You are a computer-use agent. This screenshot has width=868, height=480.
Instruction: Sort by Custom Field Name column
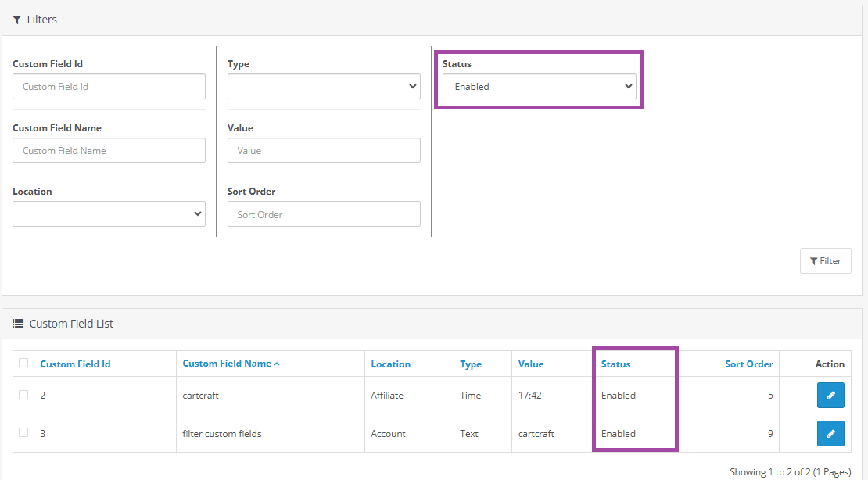pos(227,364)
